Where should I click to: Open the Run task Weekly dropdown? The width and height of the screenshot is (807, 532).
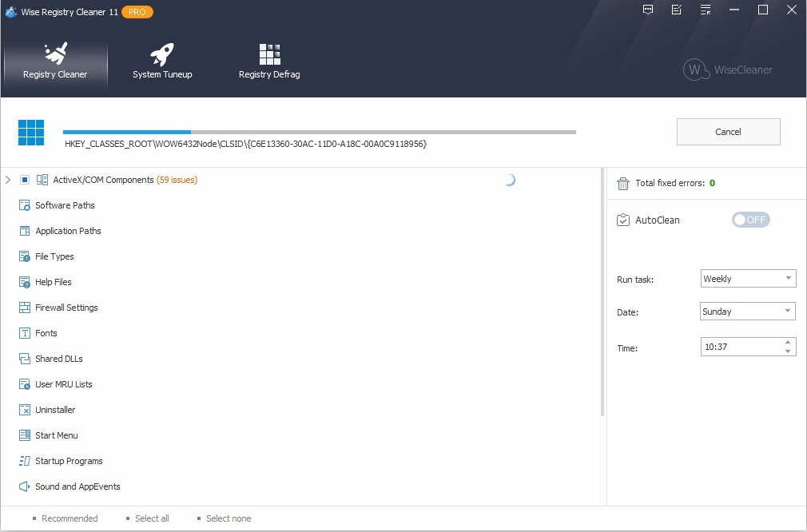[748, 278]
